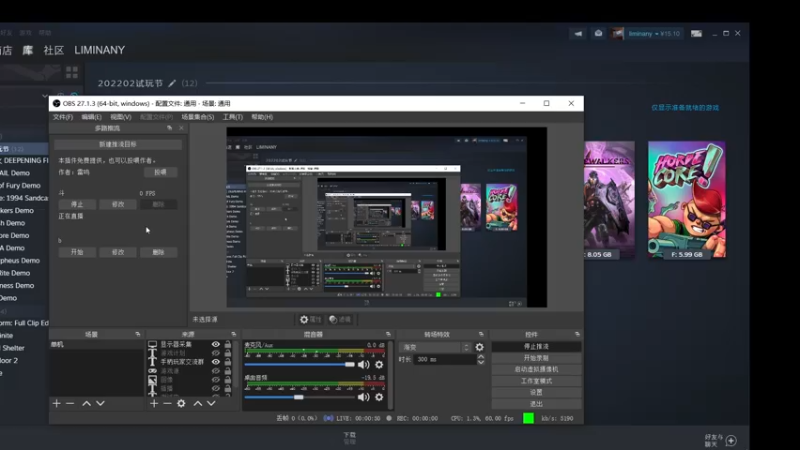Open the 桌面音频 audio settings gear
The width and height of the screenshot is (800, 450).
coord(379,397)
